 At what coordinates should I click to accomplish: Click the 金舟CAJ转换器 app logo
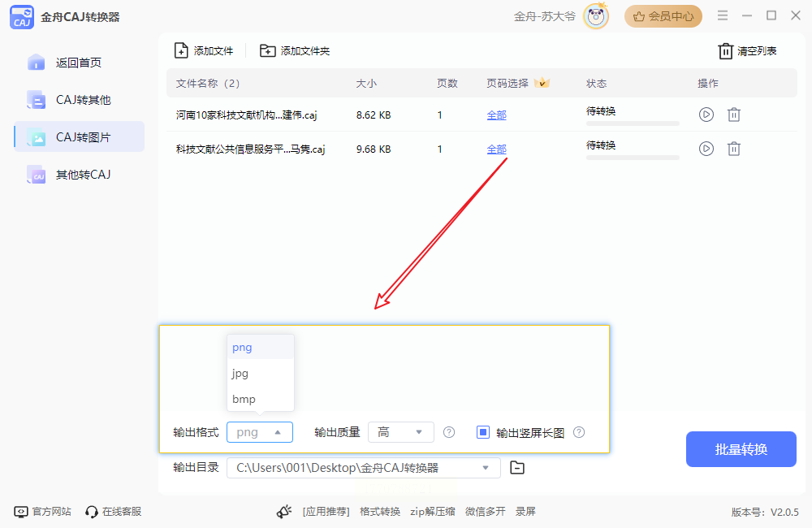tap(22, 17)
